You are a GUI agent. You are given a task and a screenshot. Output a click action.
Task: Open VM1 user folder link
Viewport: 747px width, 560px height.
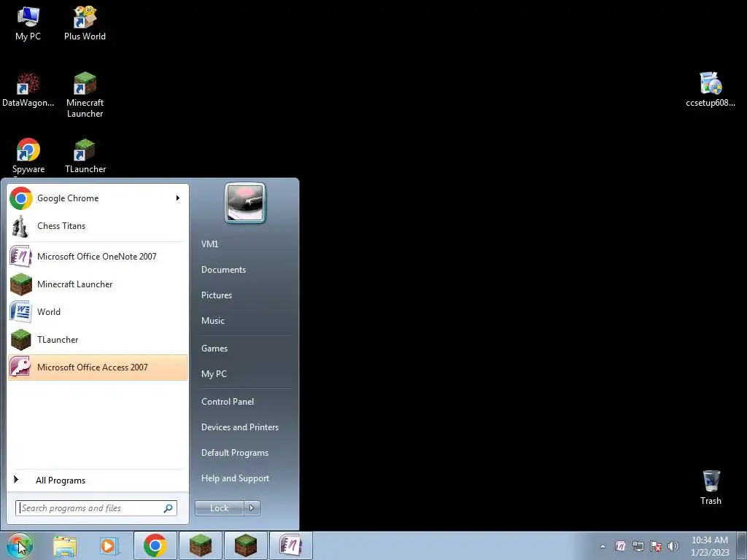coord(209,244)
